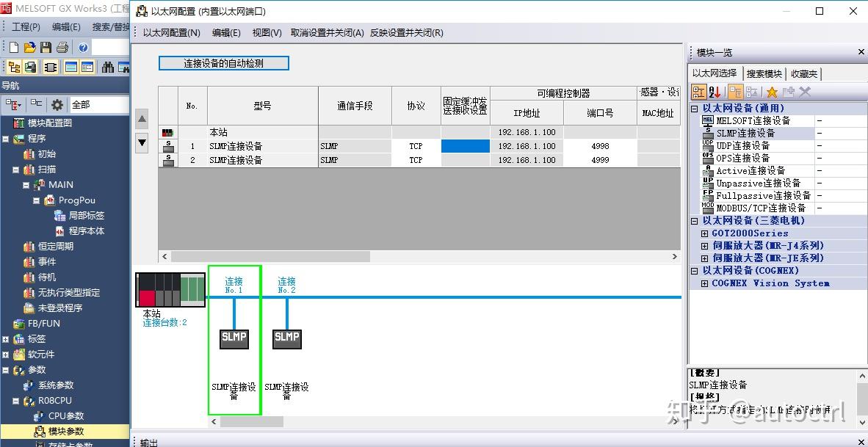Image resolution: width=868 pixels, height=447 pixels.
Task: Click the favorites star in the module list toolbar
Action: click(x=773, y=91)
